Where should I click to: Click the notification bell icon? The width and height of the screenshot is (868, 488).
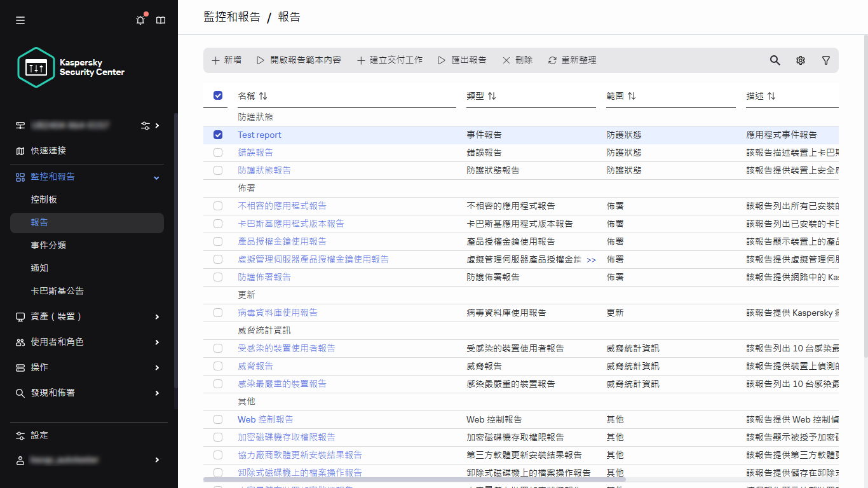(x=140, y=20)
